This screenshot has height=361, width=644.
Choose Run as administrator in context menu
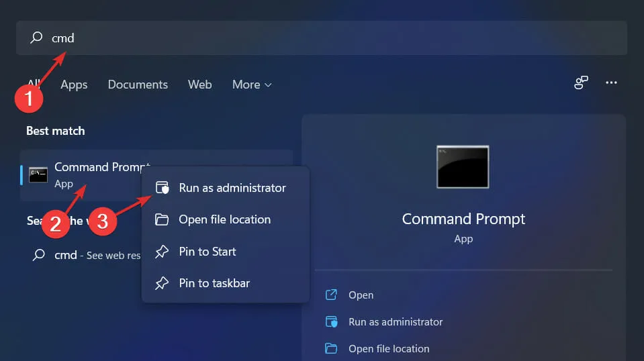pos(232,188)
